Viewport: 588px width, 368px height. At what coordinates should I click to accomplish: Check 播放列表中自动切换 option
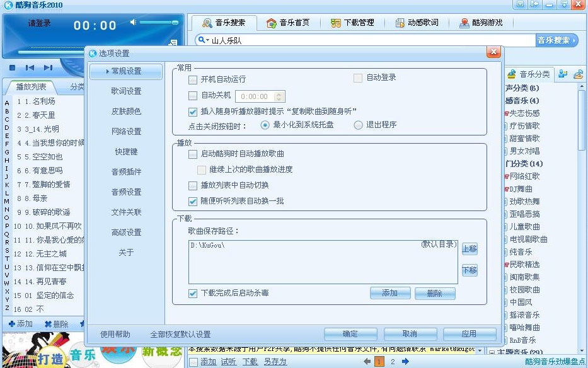(x=193, y=185)
